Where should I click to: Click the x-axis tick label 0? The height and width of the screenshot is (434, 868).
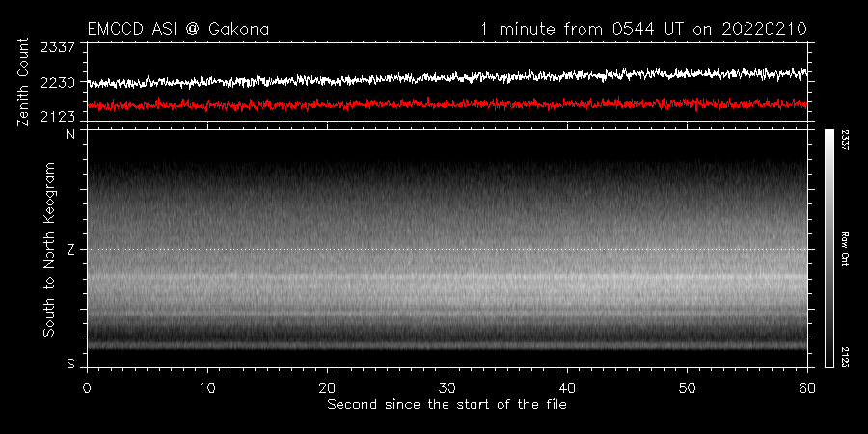point(88,387)
